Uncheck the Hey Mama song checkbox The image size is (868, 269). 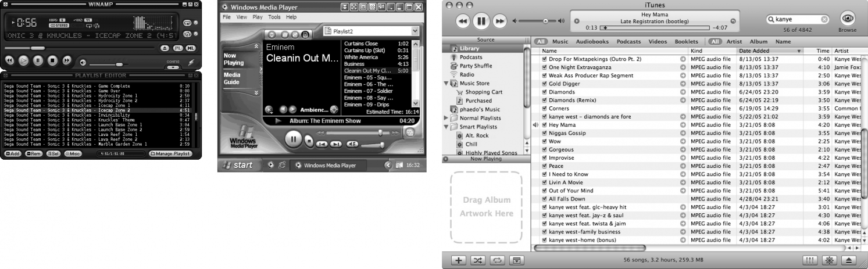pos(544,125)
